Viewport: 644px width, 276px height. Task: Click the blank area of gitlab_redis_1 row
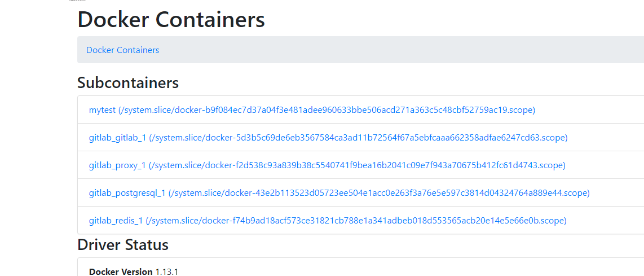point(606,221)
